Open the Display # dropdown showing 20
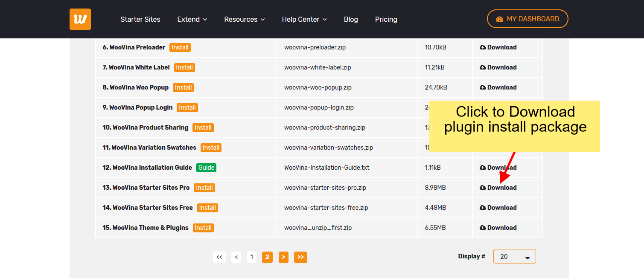The width and height of the screenshot is (644, 278). tap(514, 256)
